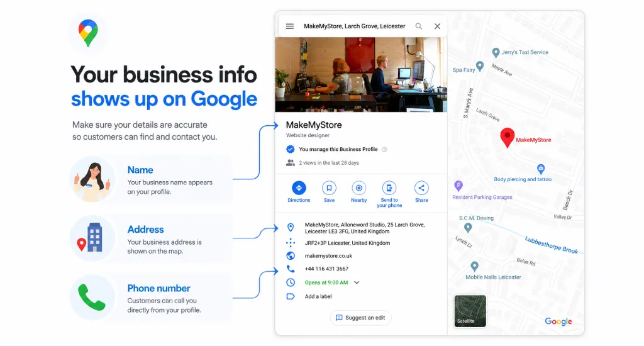Click Jerry's Taxi Service map marker

point(496,53)
